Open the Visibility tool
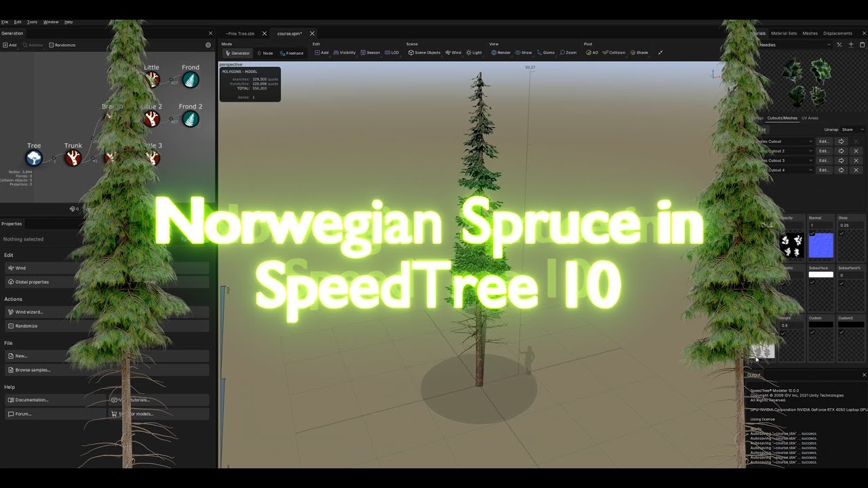The image size is (868, 488). coord(344,52)
